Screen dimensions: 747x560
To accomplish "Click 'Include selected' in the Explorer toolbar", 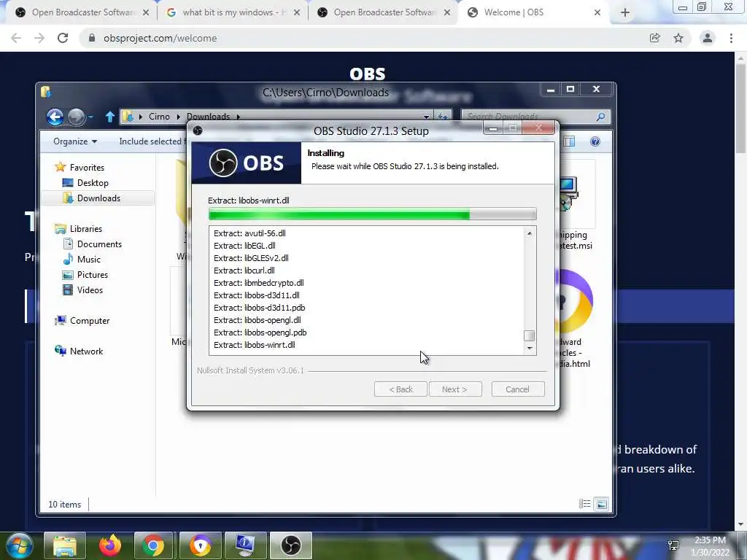I will click(x=152, y=141).
